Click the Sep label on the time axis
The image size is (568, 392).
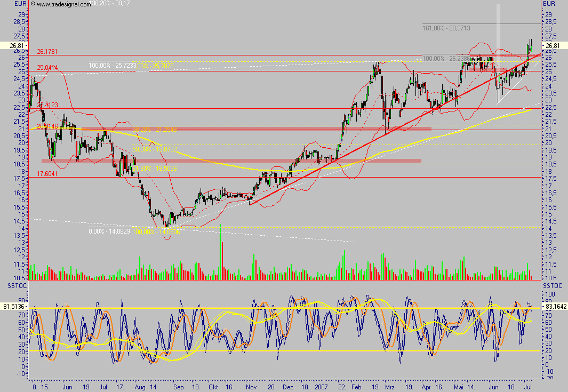point(178,387)
